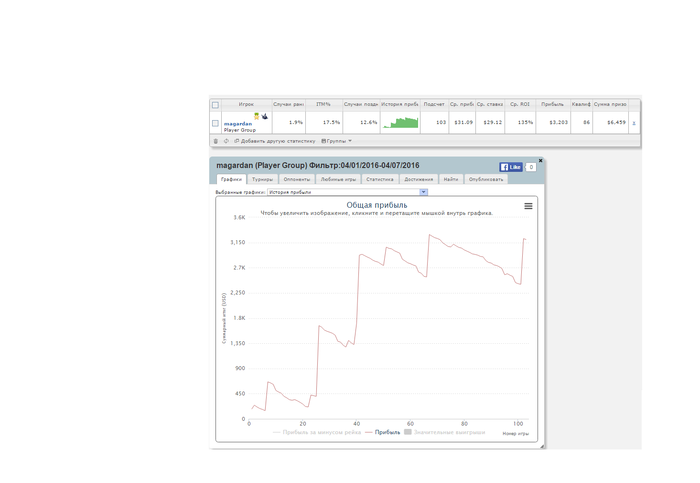Tick the checkbox for magardan row
This screenshot has width=700, height=483.
[x=215, y=123]
